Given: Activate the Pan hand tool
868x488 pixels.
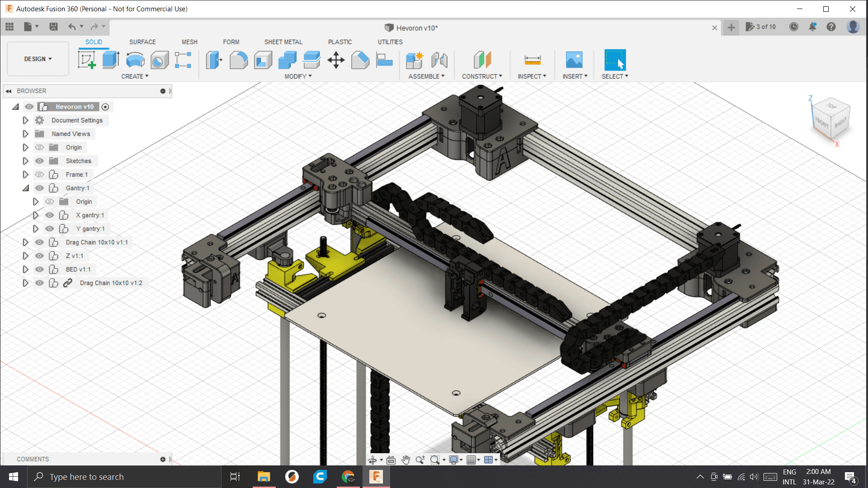Looking at the screenshot, I should tap(406, 460).
